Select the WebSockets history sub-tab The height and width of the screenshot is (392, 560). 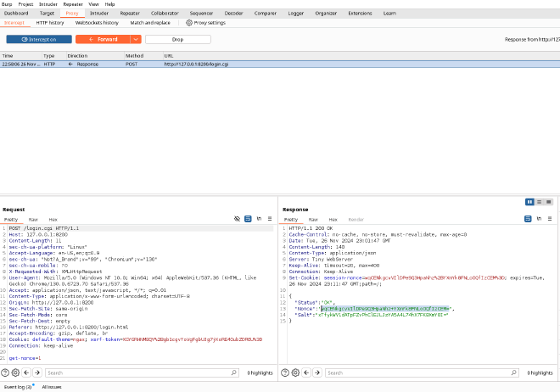[x=97, y=23]
